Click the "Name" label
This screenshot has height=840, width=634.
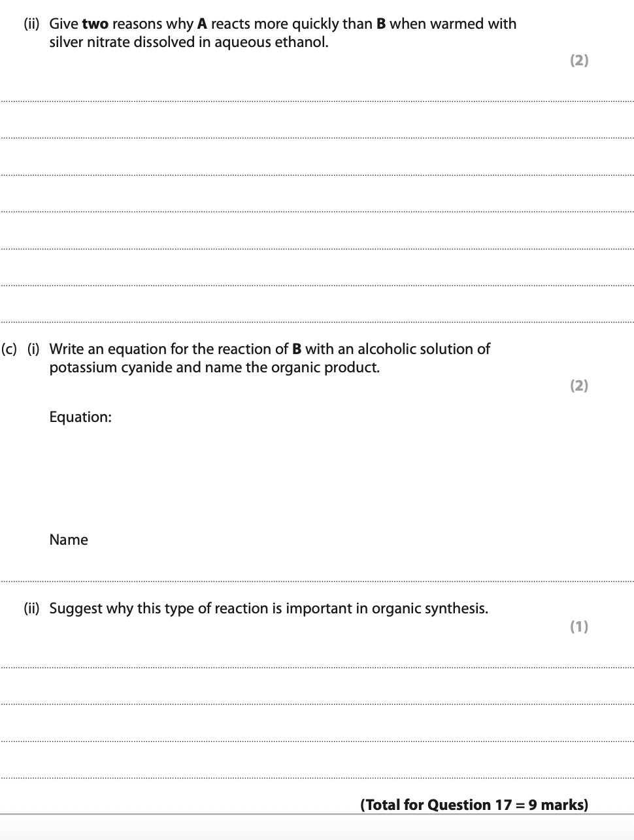[69, 540]
